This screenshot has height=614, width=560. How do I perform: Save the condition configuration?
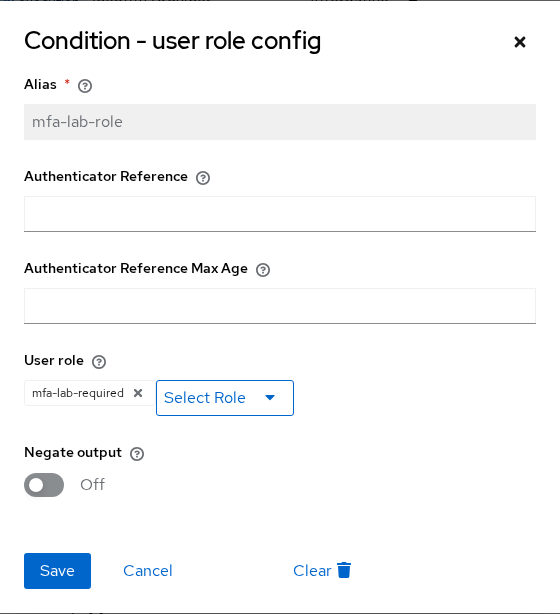click(x=58, y=571)
